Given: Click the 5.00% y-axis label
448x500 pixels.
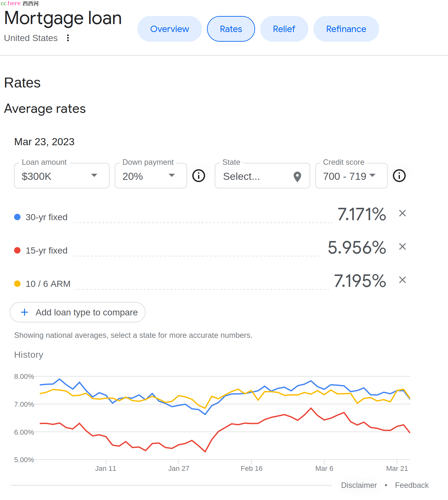Looking at the screenshot, I should pyautogui.click(x=24, y=460).
